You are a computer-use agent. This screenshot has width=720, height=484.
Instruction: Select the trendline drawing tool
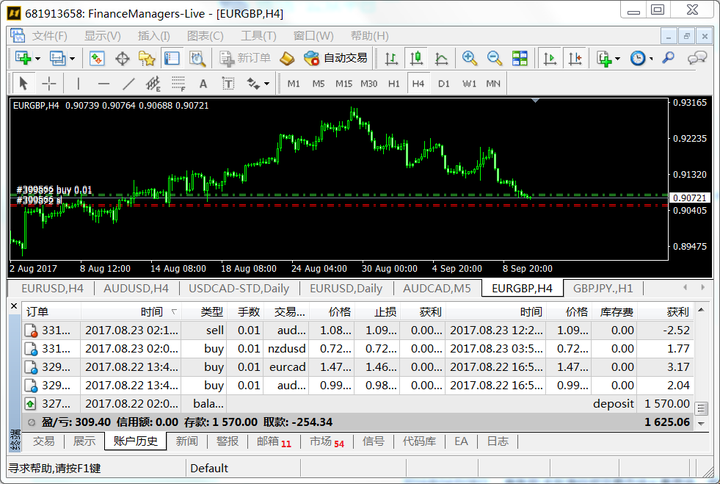(129, 84)
